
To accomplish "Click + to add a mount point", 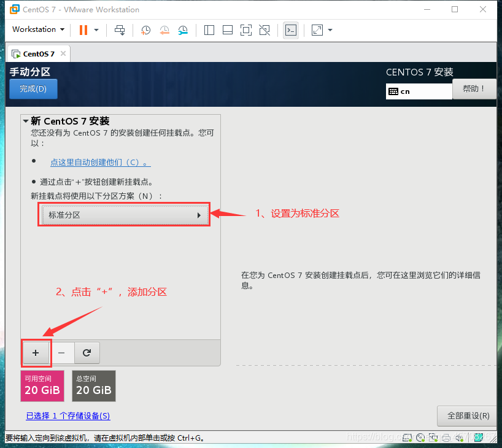I will pyautogui.click(x=36, y=353).
